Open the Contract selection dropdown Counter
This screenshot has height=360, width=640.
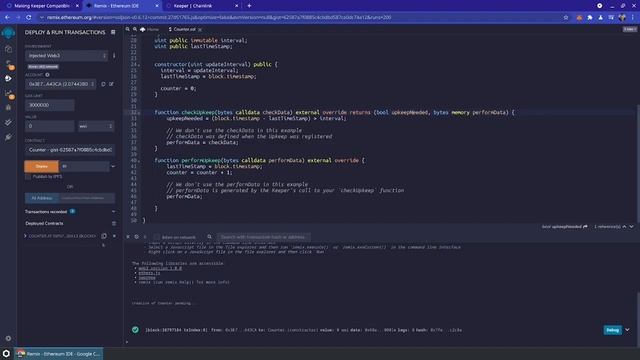coord(70,150)
